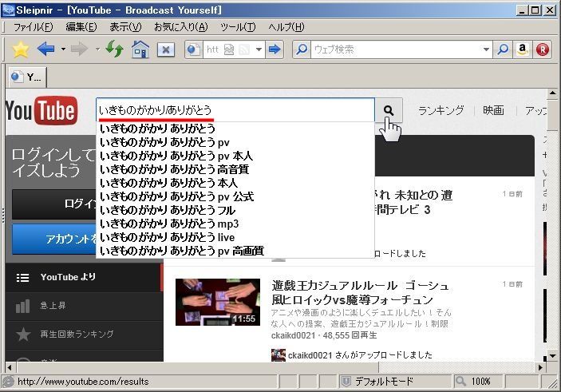Open the 編集(E) menu
Image resolution: width=561 pixels, height=392 pixels.
[81, 27]
